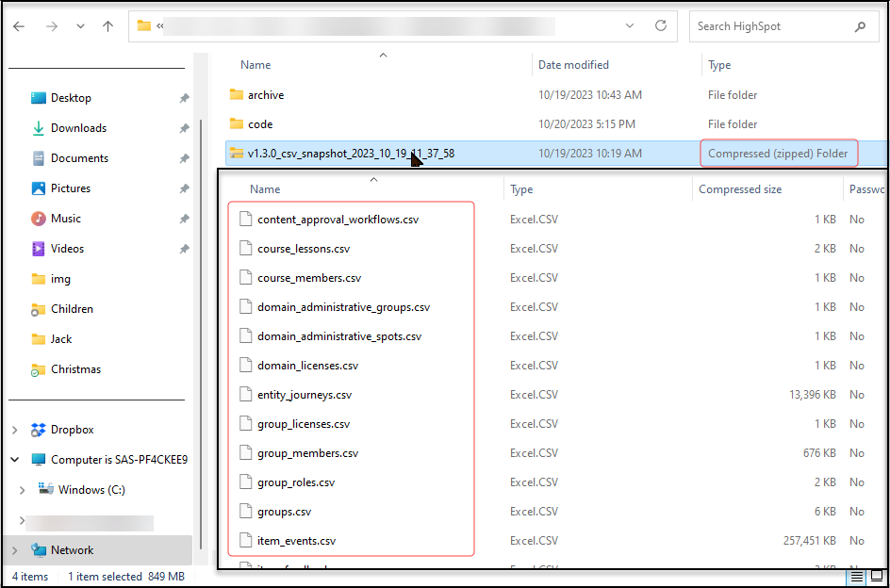Select course_lessons.csv file

[304, 249]
